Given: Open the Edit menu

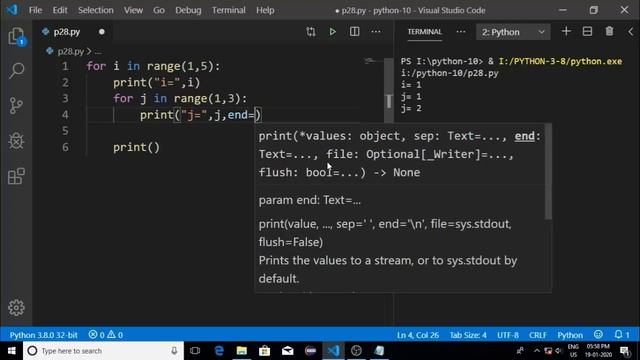Looking at the screenshot, I should tap(60, 10).
